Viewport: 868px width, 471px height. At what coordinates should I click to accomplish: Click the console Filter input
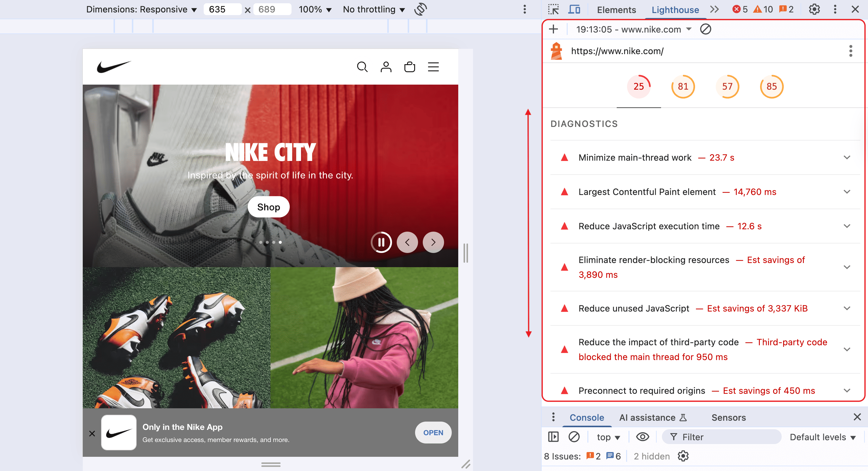click(721, 437)
